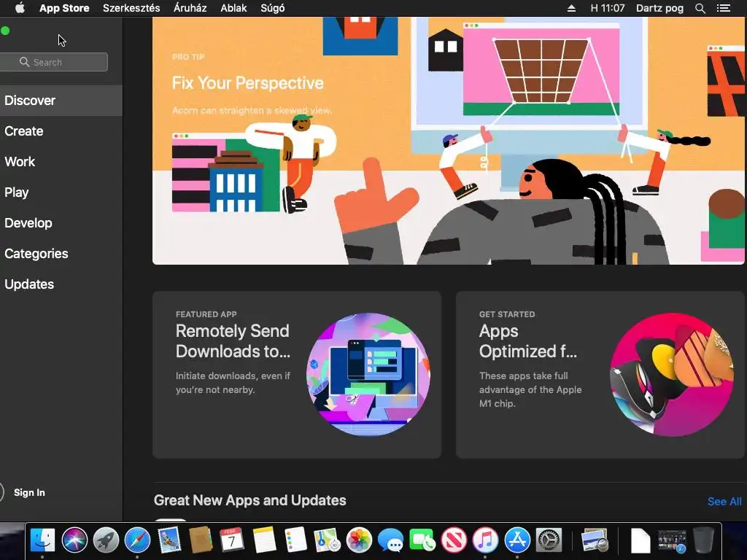Image resolution: width=747 pixels, height=560 pixels.
Task: Open Contacts book icon in Dock
Action: click(201, 540)
